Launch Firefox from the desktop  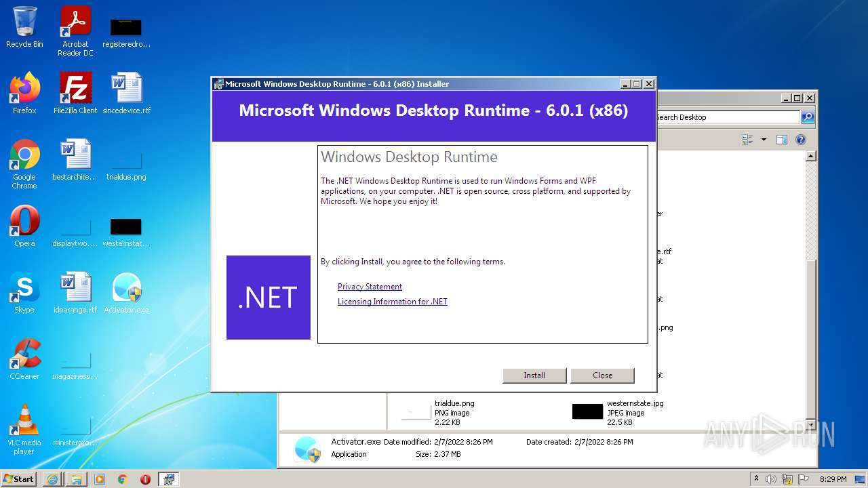tap(24, 94)
